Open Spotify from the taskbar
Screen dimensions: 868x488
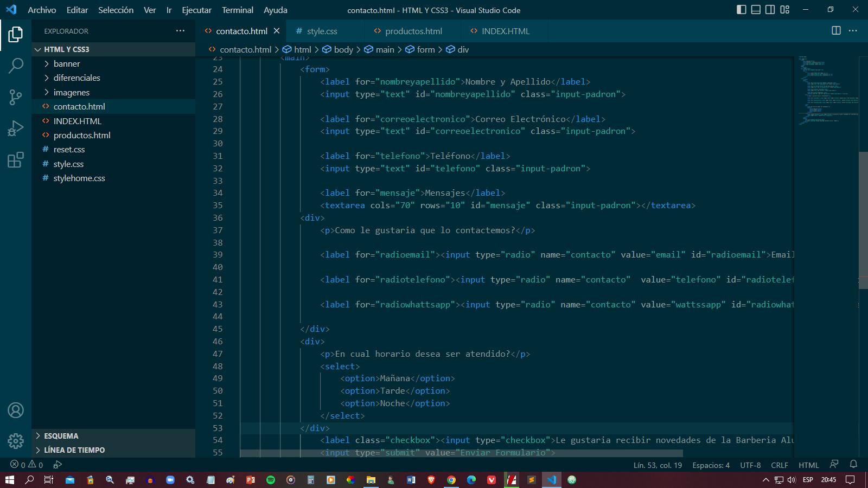pos(271,480)
